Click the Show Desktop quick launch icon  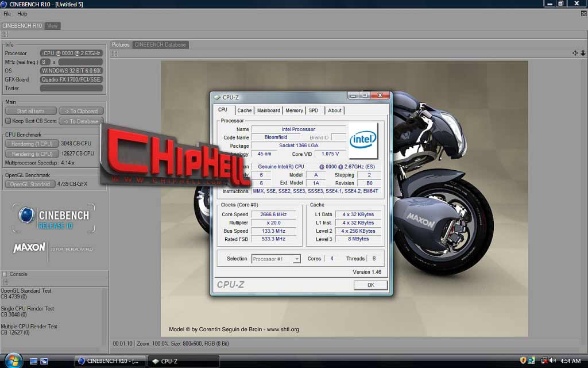tap(33, 361)
